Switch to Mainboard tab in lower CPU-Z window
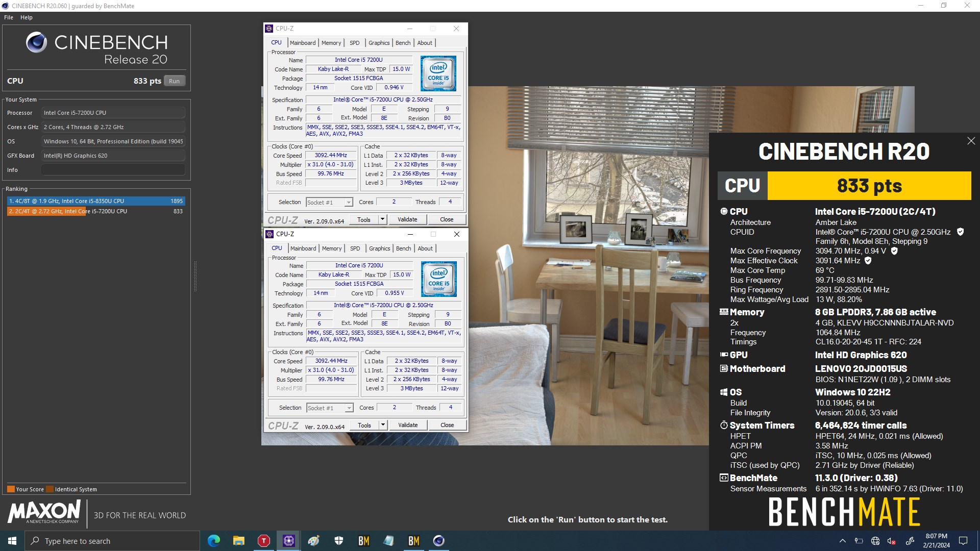The image size is (980, 551). [303, 248]
